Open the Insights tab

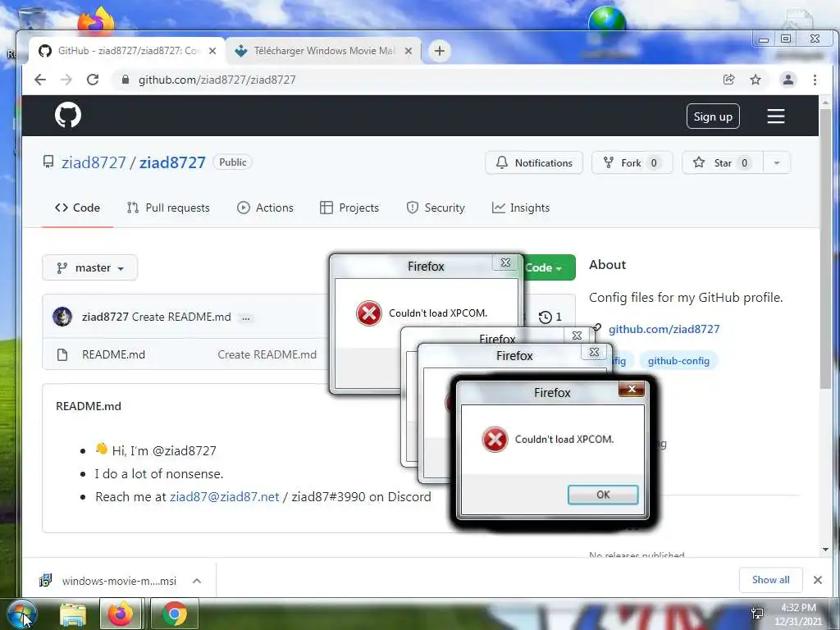521,208
